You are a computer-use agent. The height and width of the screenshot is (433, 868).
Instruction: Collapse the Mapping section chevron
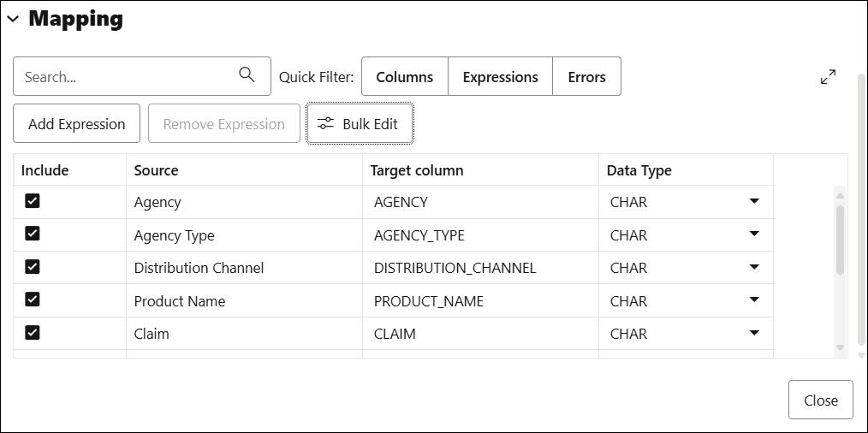pyautogui.click(x=13, y=20)
